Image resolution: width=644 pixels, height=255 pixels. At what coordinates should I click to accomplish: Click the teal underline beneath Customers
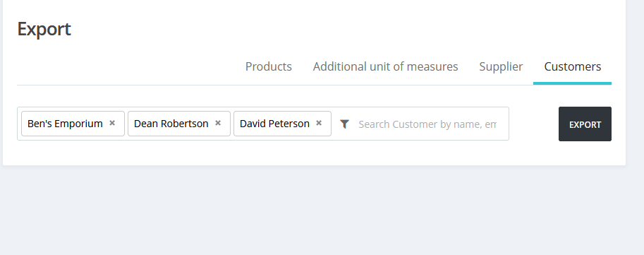[572, 83]
